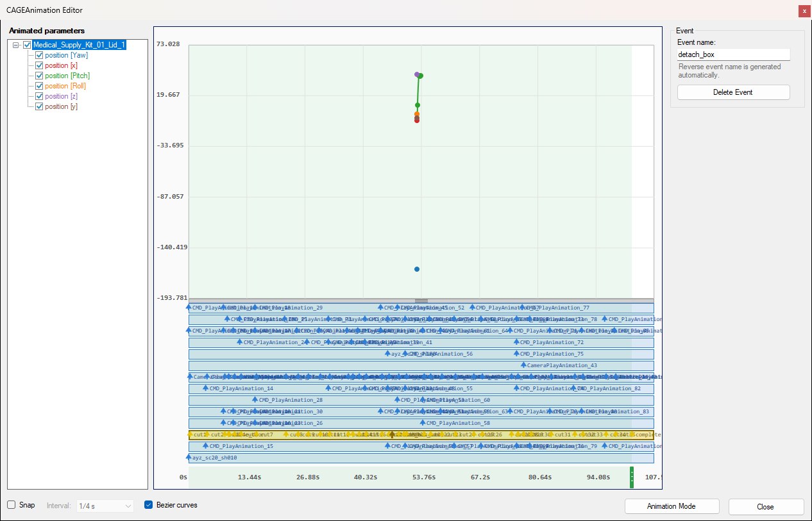
Task: Select the CMD_PlayAnimation_72 event marker
Action: coord(516,342)
